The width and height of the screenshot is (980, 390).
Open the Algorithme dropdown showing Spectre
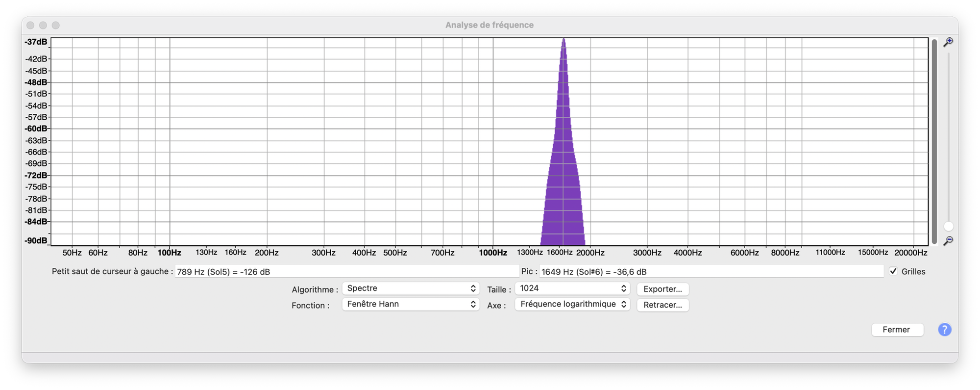[410, 288]
